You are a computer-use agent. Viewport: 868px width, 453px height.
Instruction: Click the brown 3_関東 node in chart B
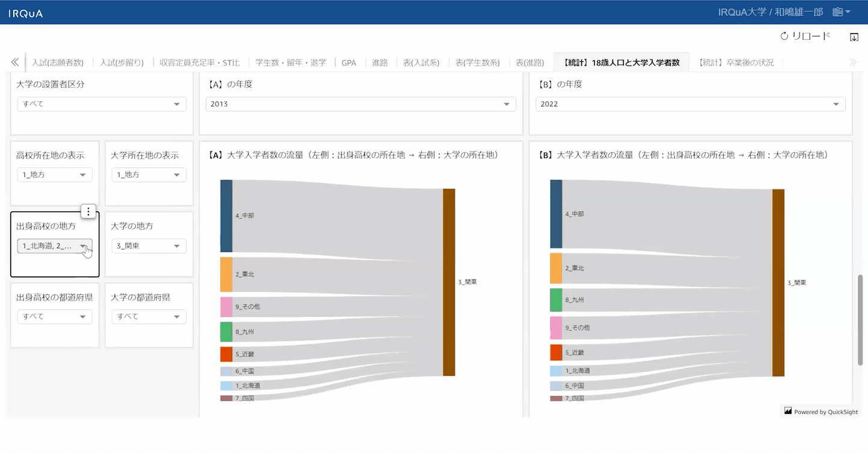click(778, 282)
